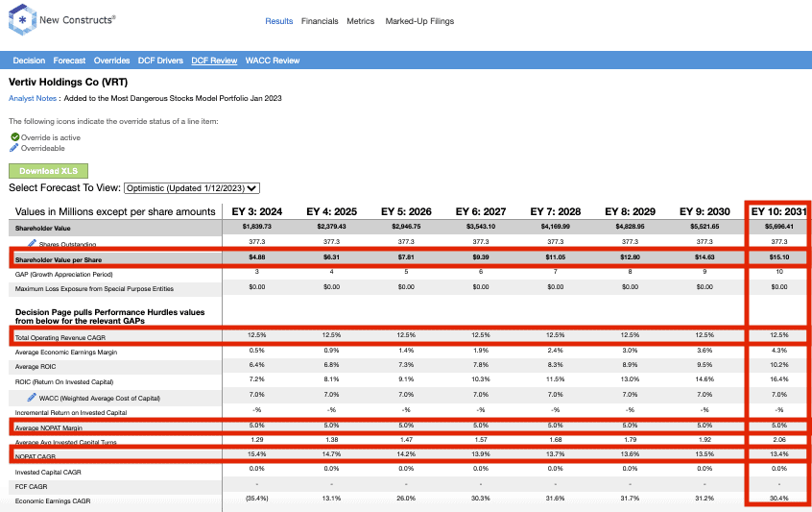
Task: Click the Average Economic Earnings Margin label
Action: coord(66,352)
